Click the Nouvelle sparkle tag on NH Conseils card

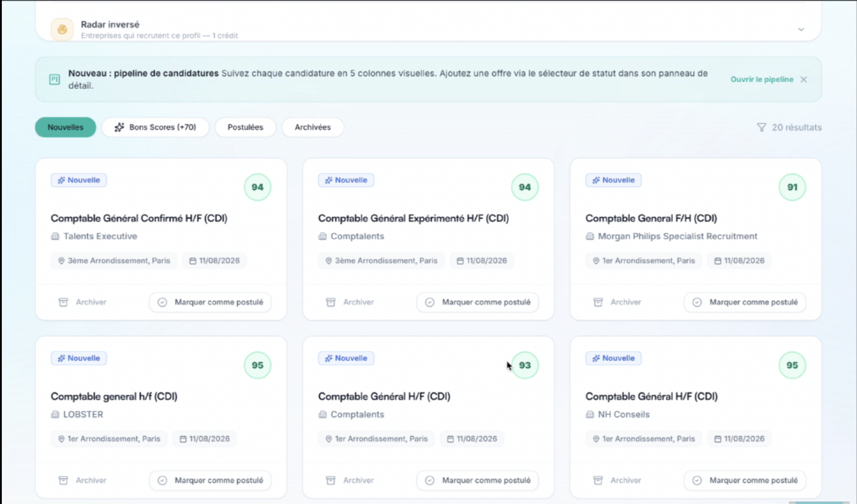click(x=613, y=358)
